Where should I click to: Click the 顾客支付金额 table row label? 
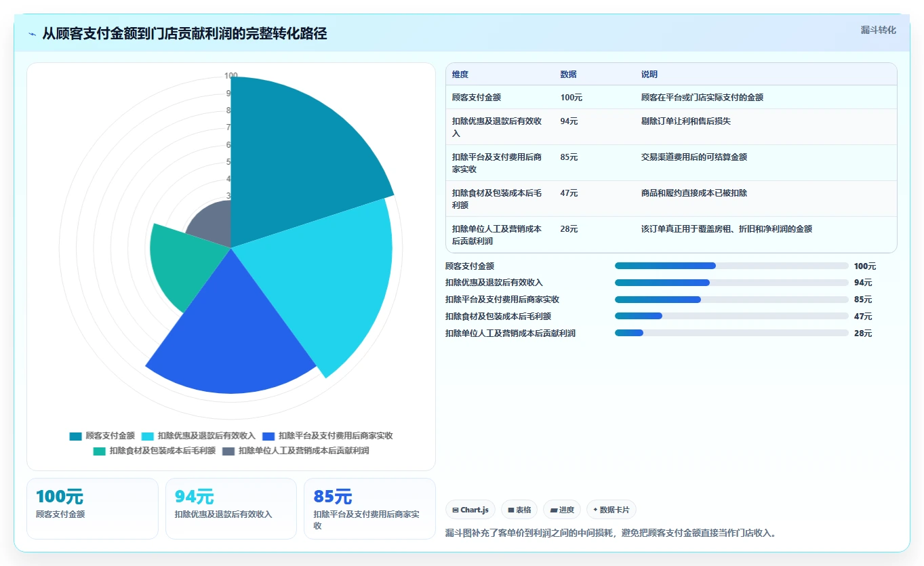(x=477, y=98)
